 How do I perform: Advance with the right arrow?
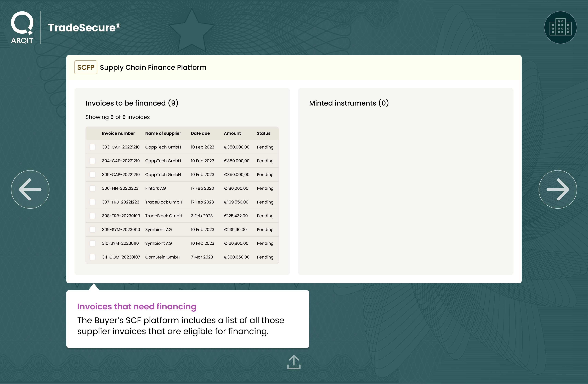coord(558,189)
